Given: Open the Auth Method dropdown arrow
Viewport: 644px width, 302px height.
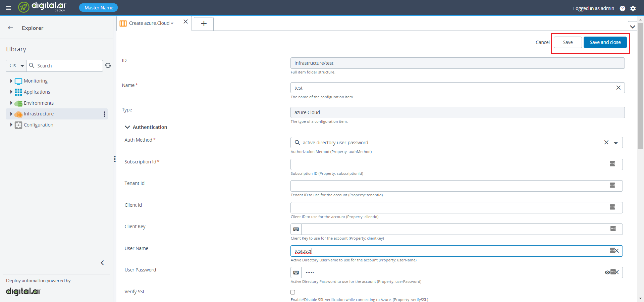Looking at the screenshot, I should (x=616, y=143).
